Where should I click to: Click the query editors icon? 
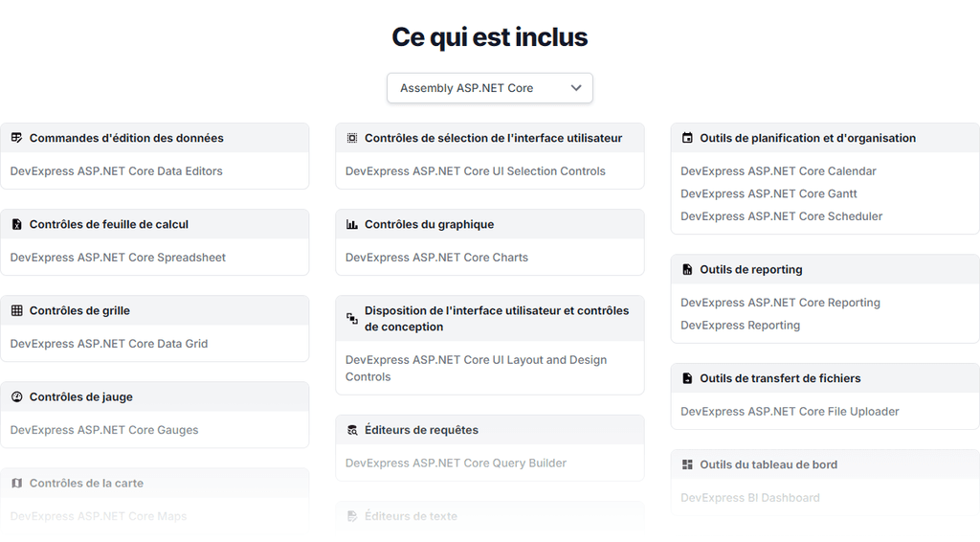tap(352, 429)
